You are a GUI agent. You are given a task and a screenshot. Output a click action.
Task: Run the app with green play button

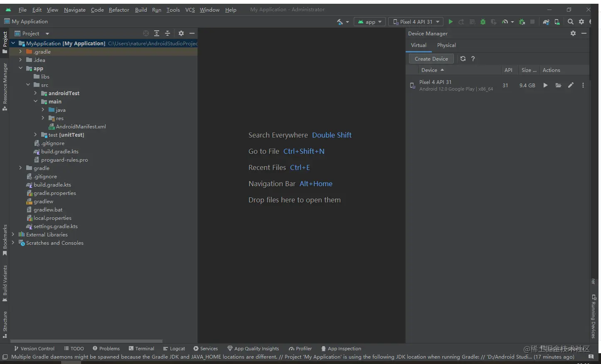[x=451, y=22]
